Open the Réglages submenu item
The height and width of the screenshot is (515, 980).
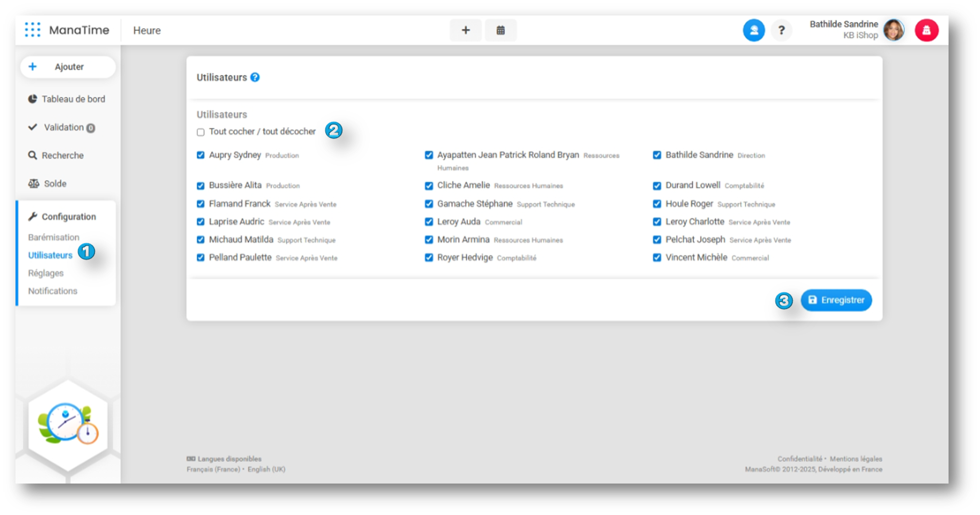click(46, 273)
